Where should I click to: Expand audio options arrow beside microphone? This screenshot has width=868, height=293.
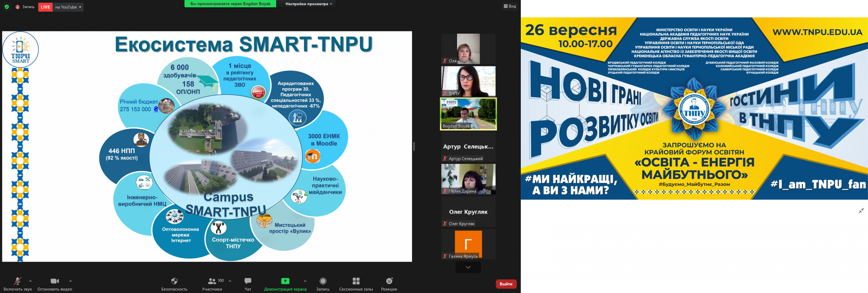point(31,281)
